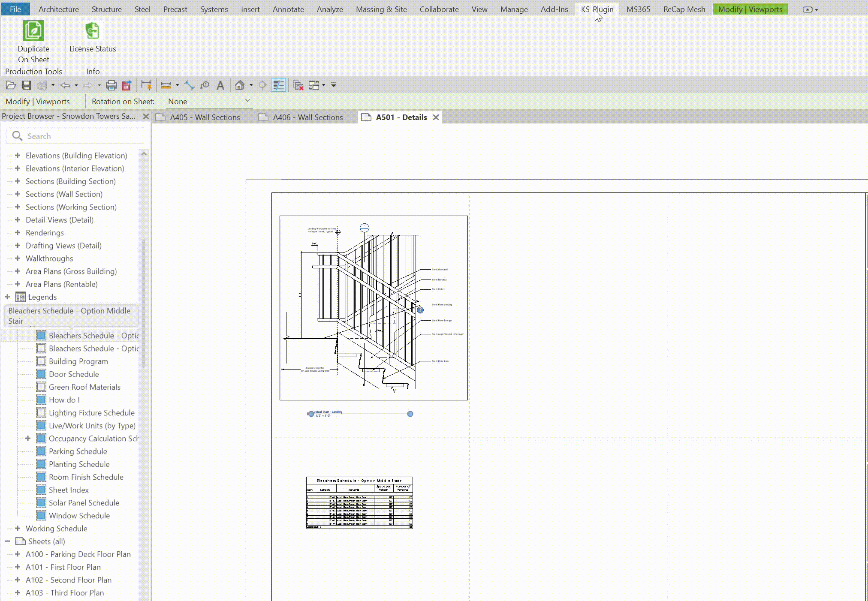
Task: Click the Project Browser scroll up arrow
Action: pos(144,154)
